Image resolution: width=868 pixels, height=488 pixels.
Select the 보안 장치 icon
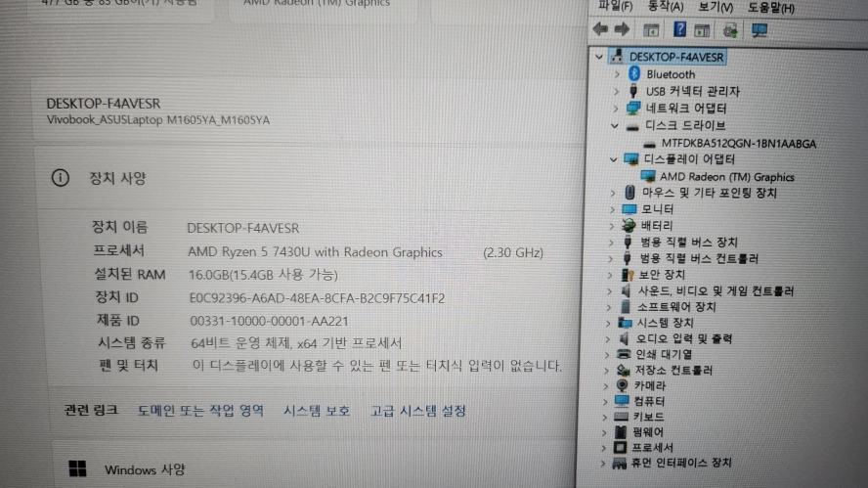click(628, 275)
